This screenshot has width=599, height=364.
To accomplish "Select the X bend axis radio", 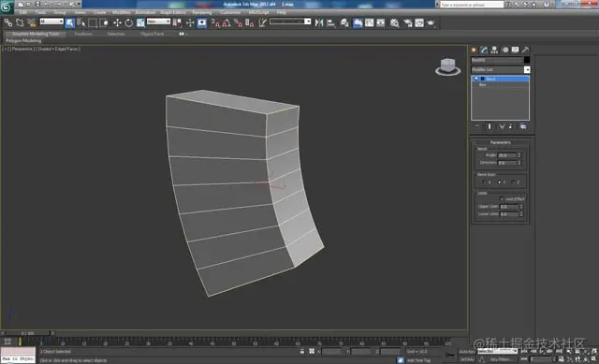I will click(485, 182).
